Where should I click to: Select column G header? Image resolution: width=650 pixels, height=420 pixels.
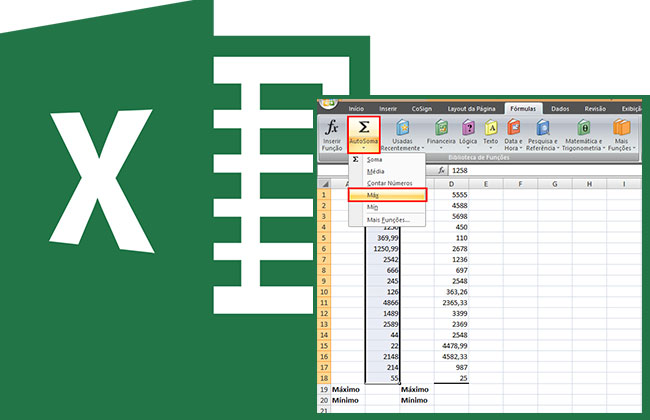point(555,184)
